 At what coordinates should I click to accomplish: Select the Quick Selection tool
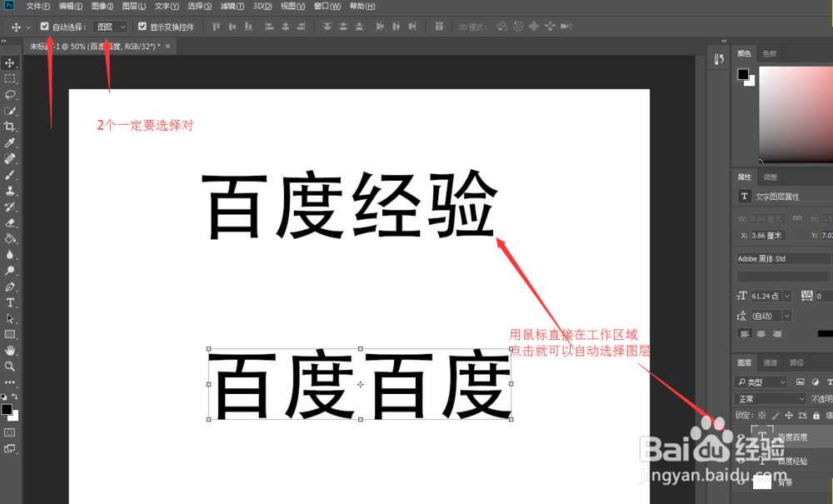click(9, 111)
